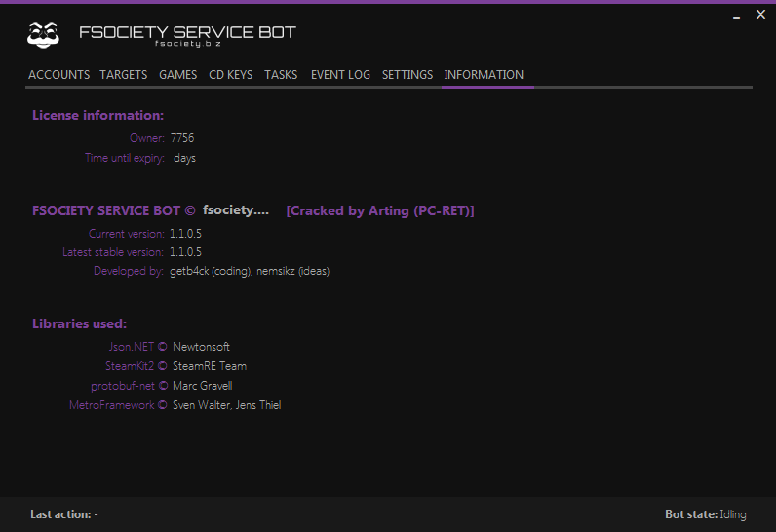
Task: View the EVENT LOG tab
Action: pos(340,75)
